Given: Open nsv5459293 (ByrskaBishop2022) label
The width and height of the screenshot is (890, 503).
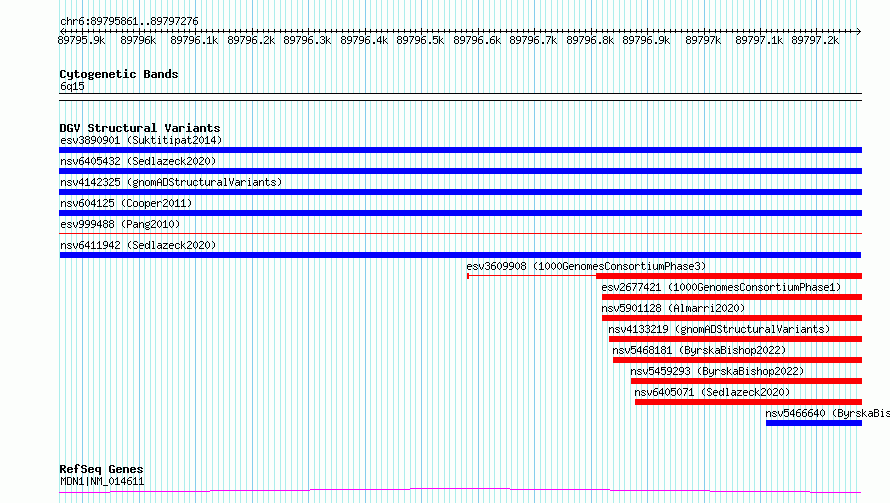Looking at the screenshot, I should 717,371.
